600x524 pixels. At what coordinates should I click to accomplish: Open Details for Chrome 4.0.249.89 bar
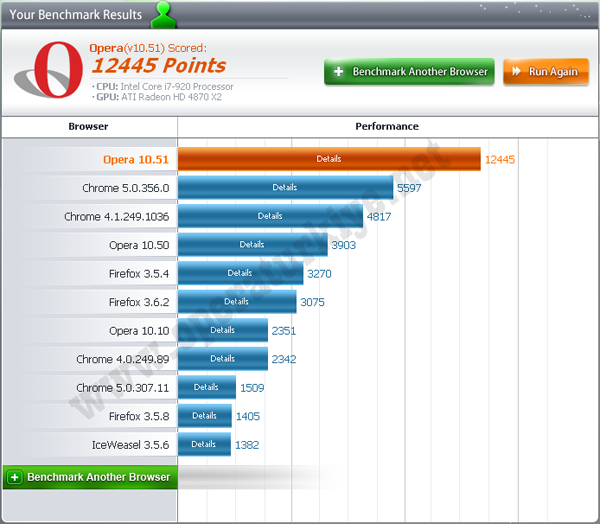(222, 359)
